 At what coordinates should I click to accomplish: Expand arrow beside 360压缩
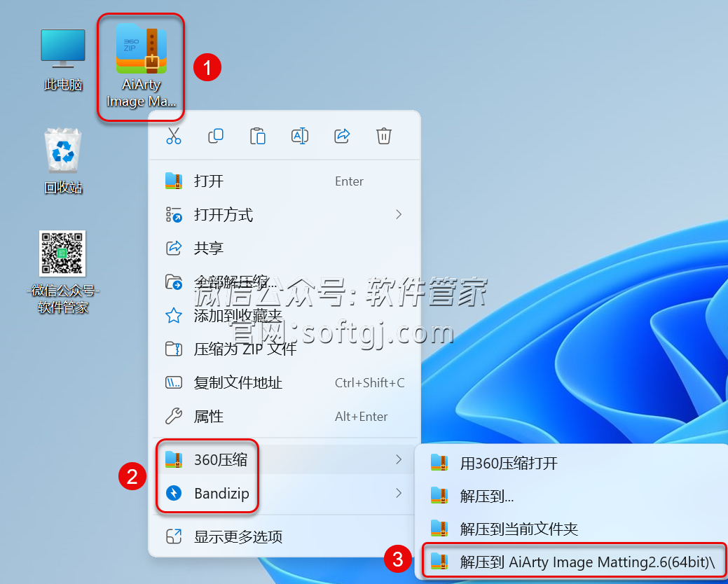point(399,459)
